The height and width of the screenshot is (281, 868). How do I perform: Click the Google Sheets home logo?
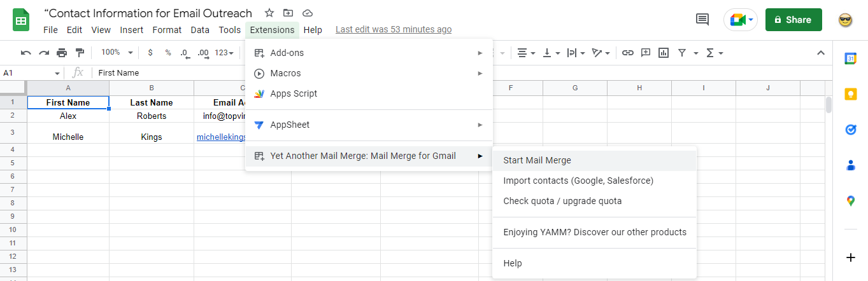pos(21,20)
